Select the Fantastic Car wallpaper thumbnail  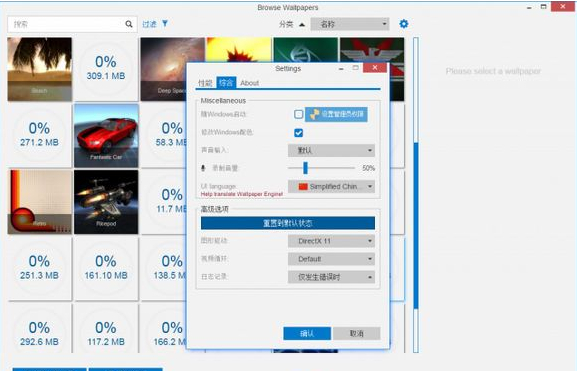coord(106,136)
